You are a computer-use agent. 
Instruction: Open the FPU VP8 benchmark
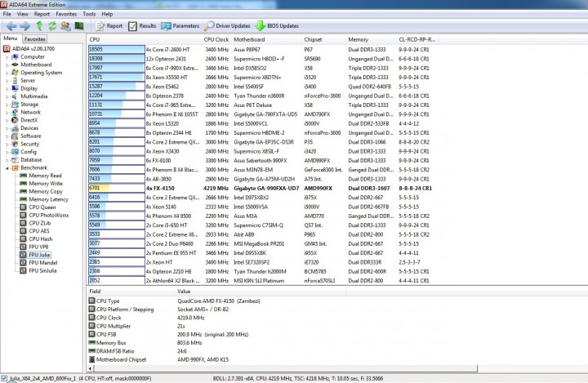coord(34,247)
